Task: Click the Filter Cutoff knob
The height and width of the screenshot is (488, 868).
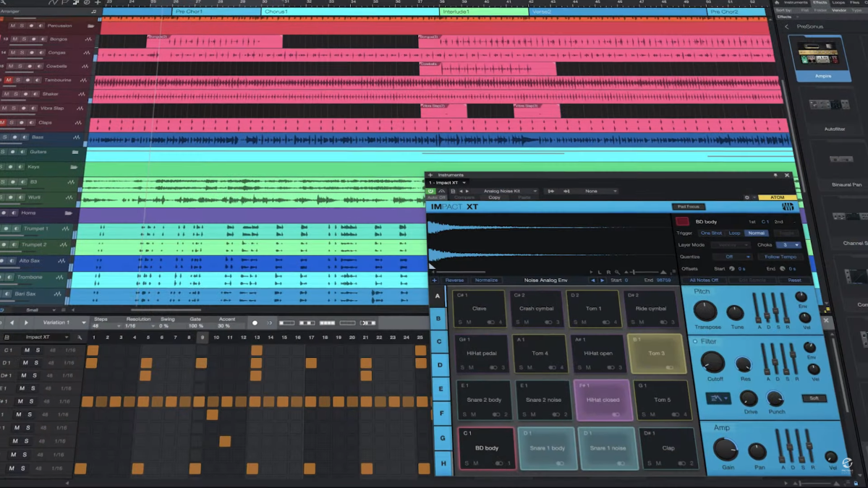Action: click(712, 362)
